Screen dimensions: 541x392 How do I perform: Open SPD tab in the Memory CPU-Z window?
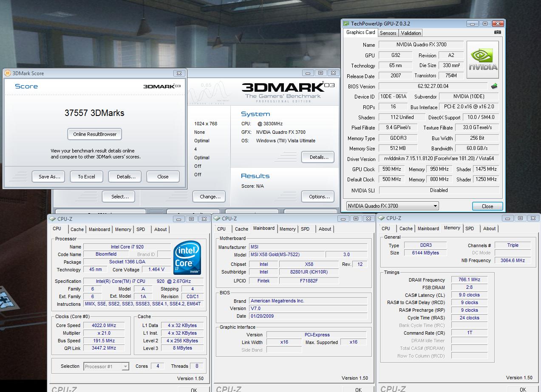[x=470, y=228]
